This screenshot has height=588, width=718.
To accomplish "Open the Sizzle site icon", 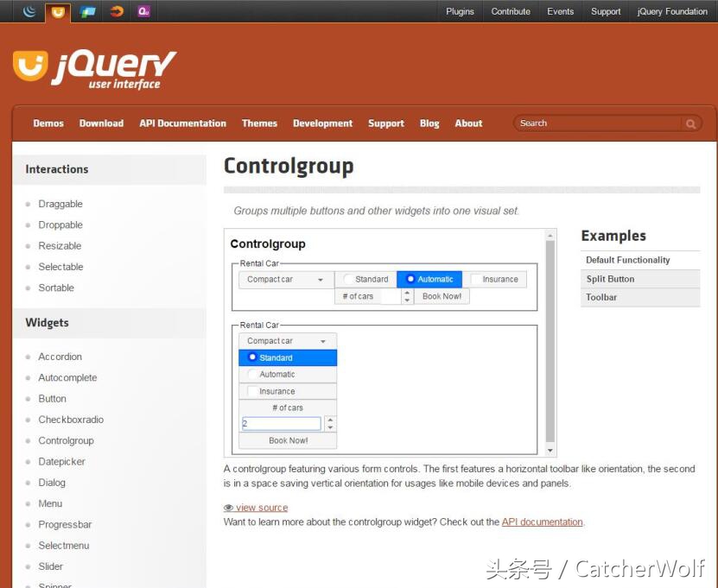I will 117,11.
